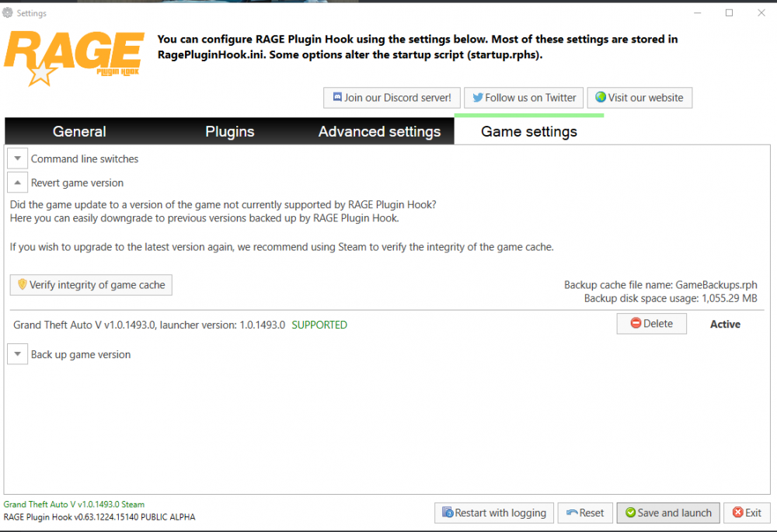
Task: Click the Settings gear icon in title bar
Action: pyautogui.click(x=8, y=12)
